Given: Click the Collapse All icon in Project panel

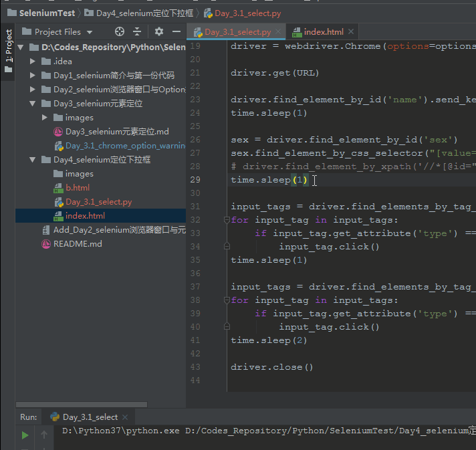Looking at the screenshot, I should [x=137, y=31].
